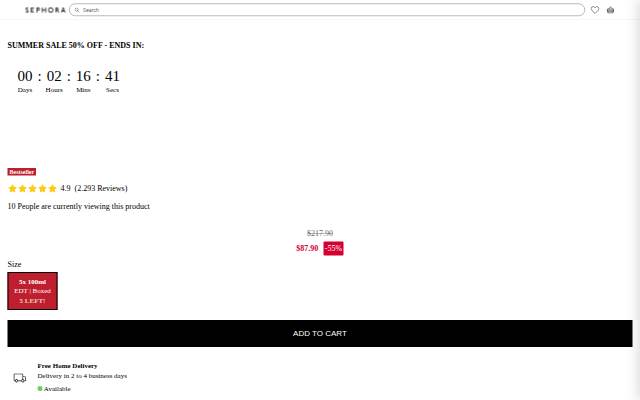The height and width of the screenshot is (400, 640).
Task: Click the five-star rating
Action: tap(32, 188)
